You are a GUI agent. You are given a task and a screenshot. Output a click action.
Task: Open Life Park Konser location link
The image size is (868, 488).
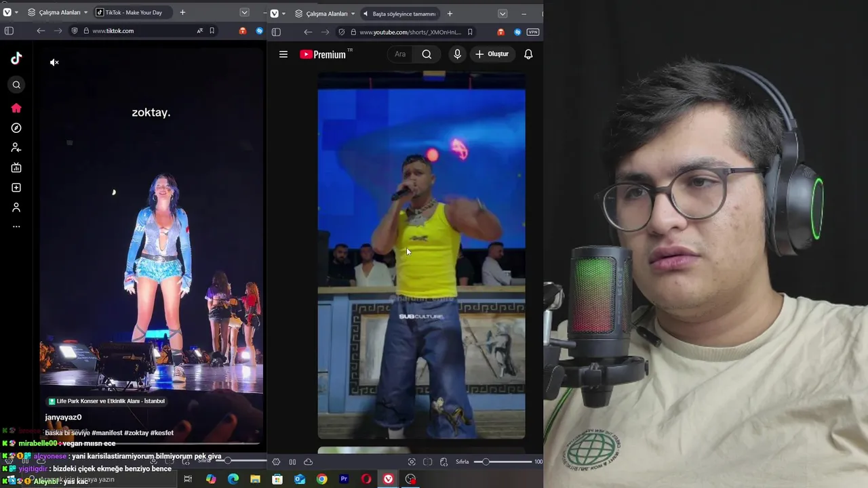(x=106, y=401)
